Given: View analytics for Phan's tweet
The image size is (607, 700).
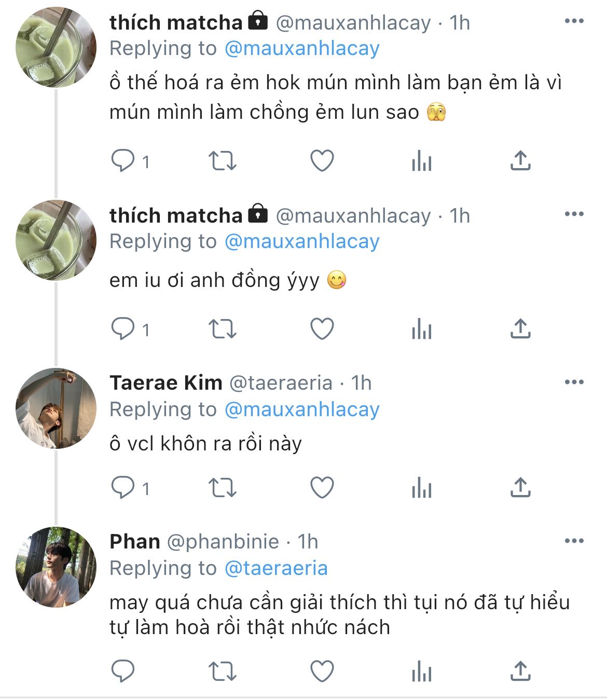Looking at the screenshot, I should [x=421, y=671].
